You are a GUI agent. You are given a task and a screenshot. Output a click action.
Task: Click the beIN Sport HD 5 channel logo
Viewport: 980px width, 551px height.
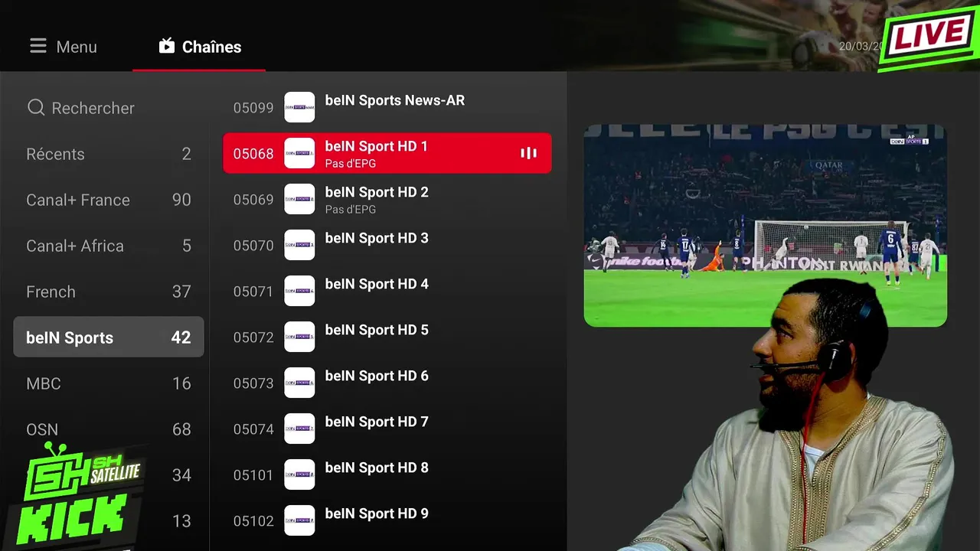[x=299, y=337]
